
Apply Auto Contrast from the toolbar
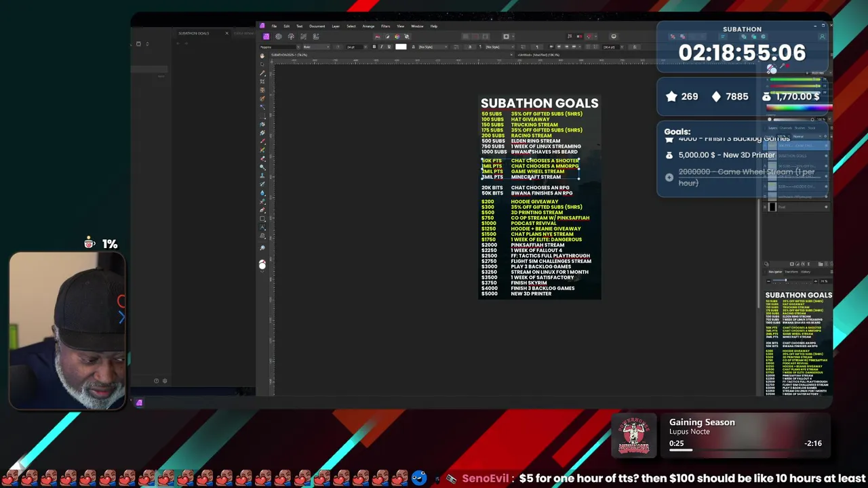tap(387, 37)
